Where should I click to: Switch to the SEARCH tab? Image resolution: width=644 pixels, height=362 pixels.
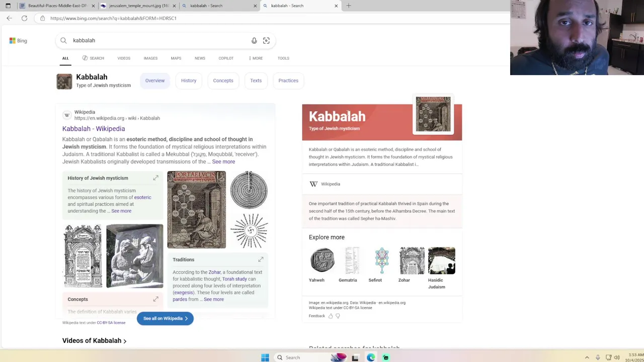[93, 58]
